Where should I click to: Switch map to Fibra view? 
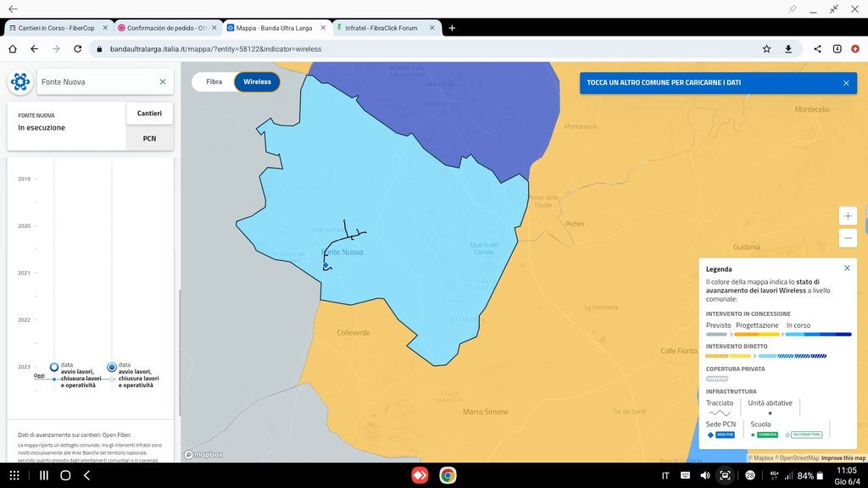pos(214,82)
